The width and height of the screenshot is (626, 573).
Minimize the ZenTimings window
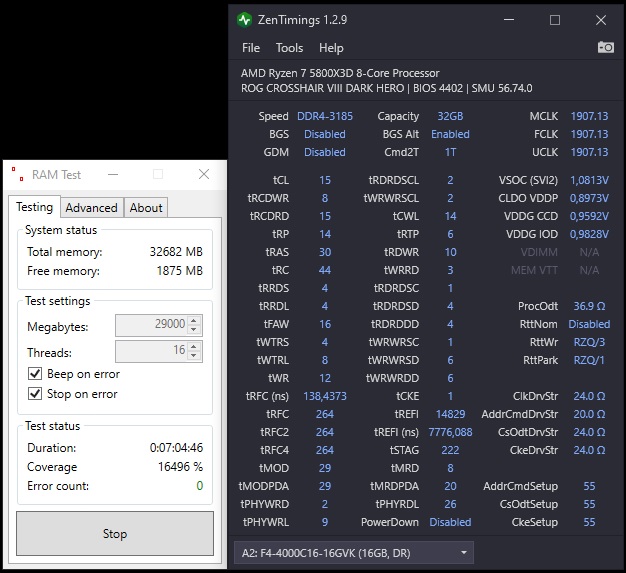[509, 20]
